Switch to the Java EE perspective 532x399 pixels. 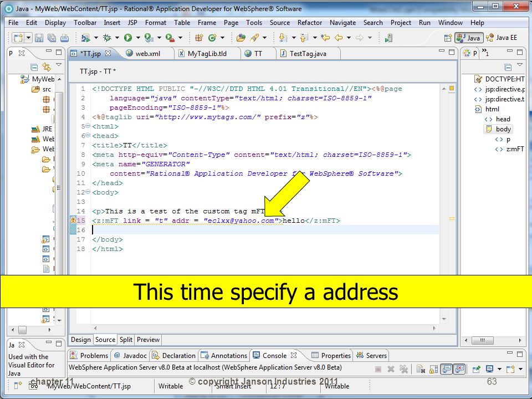tap(502, 38)
